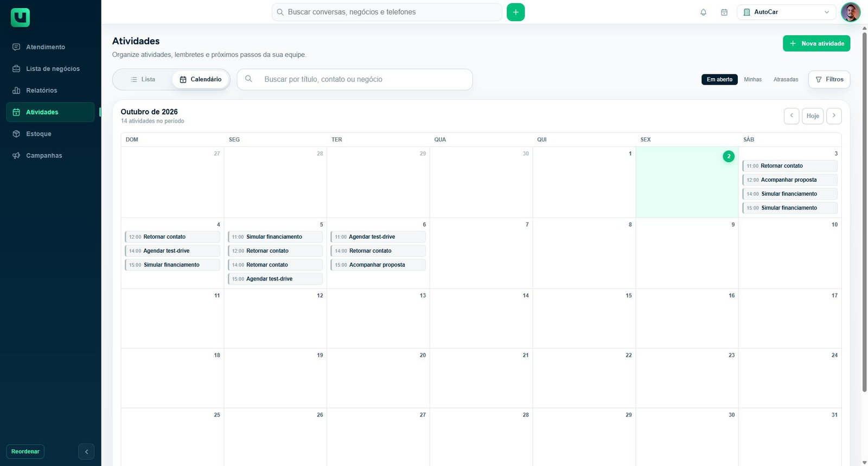
Task: Open Lista de negócios in sidebar
Action: pyautogui.click(x=50, y=69)
